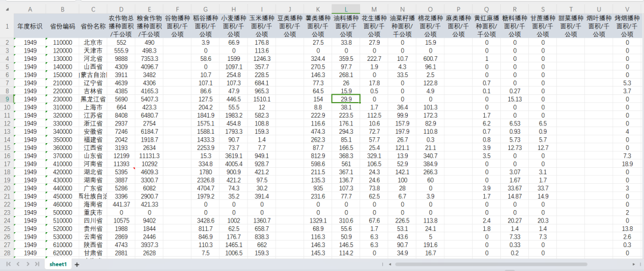644x271 pixels.
Task: Go to the next sheet arrow
Action: 27,264
